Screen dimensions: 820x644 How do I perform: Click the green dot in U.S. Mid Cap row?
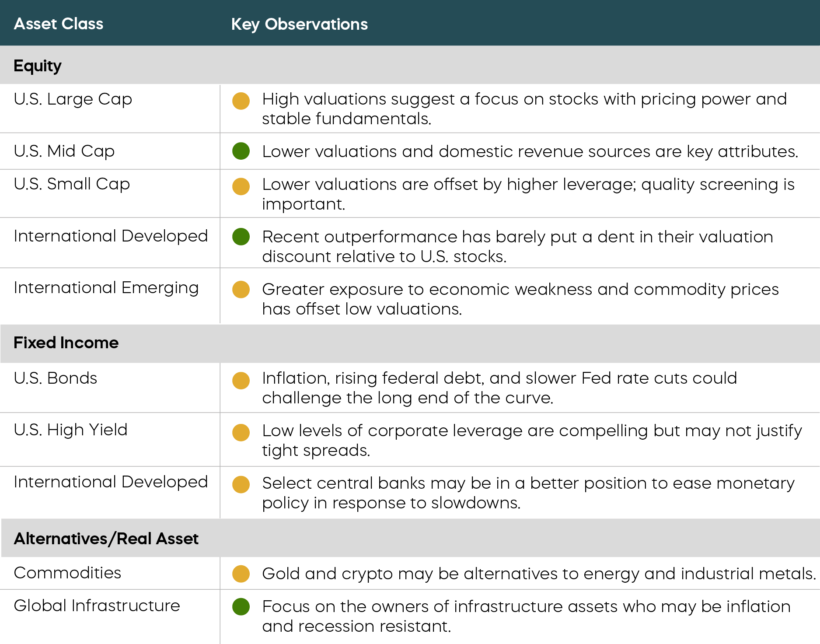(x=241, y=151)
